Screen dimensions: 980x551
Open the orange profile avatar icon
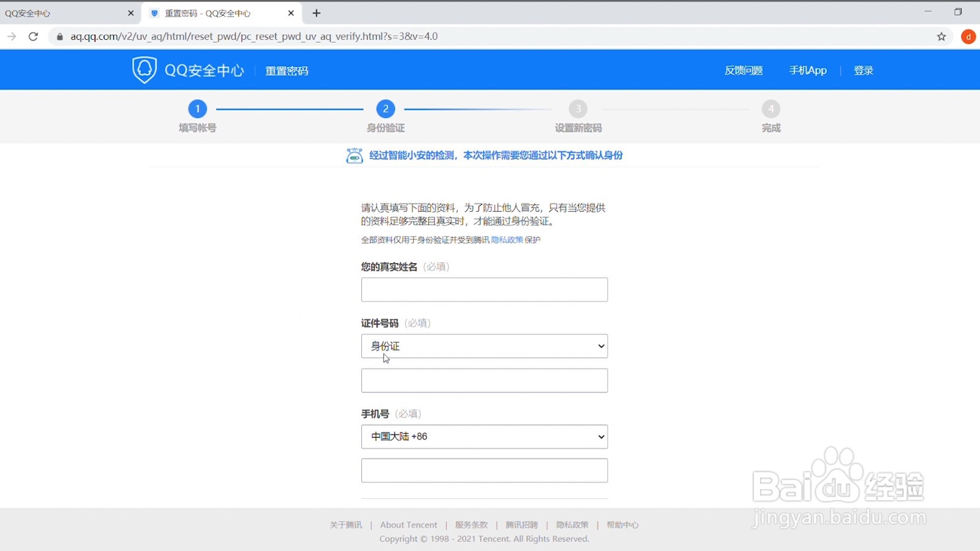pos(968,37)
